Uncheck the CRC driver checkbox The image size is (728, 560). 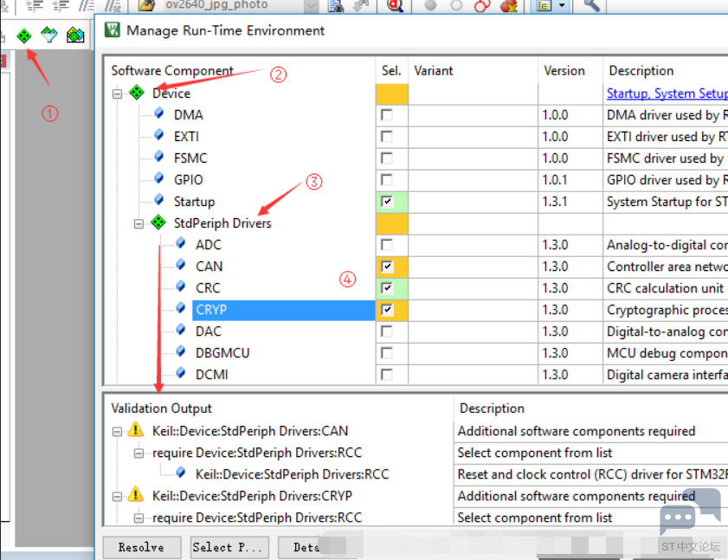[x=386, y=288]
